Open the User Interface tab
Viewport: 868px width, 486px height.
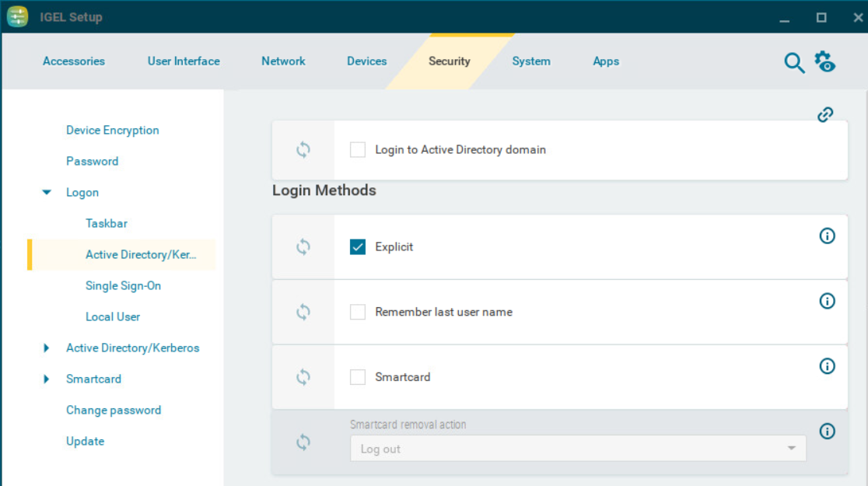coord(184,61)
